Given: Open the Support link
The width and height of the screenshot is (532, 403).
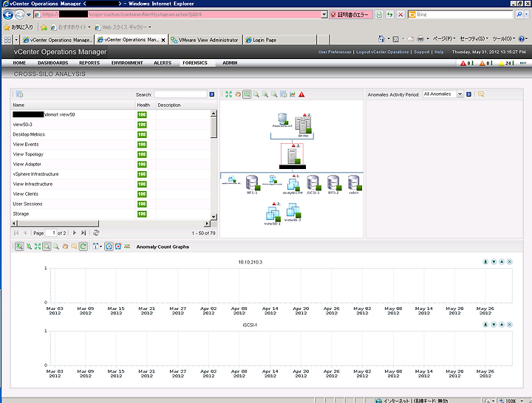Looking at the screenshot, I should pyautogui.click(x=421, y=52).
